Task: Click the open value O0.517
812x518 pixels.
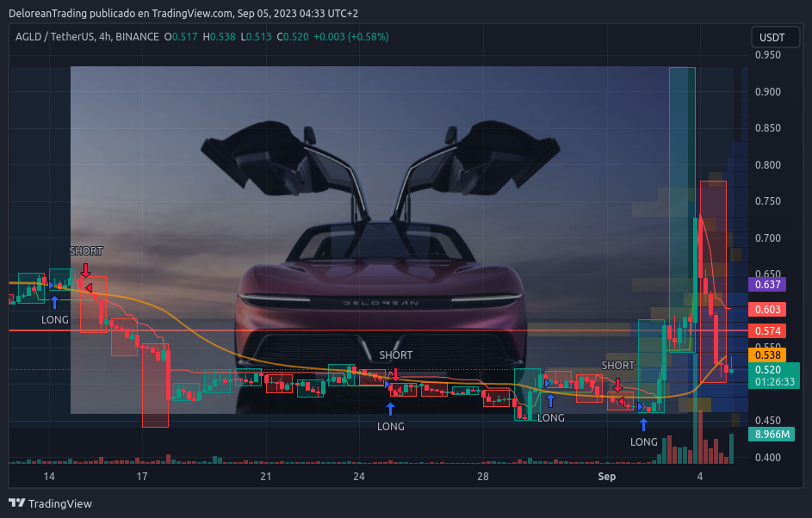Action: [x=181, y=37]
